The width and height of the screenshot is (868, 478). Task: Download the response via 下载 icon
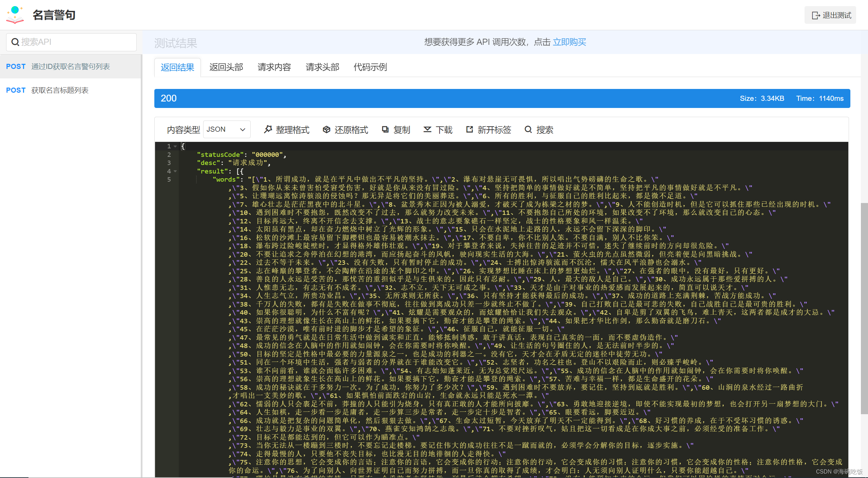[x=428, y=129]
